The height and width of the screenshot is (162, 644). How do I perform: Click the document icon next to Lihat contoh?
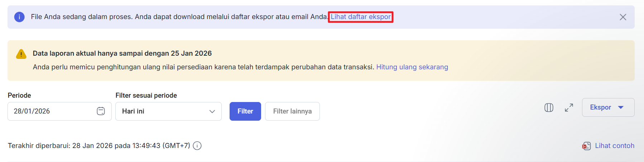[586, 146]
